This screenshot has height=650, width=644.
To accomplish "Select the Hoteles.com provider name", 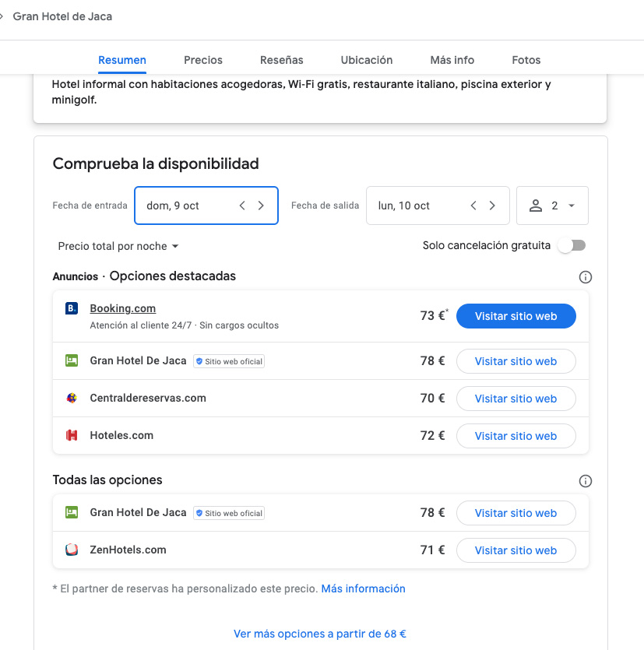I will click(x=121, y=435).
